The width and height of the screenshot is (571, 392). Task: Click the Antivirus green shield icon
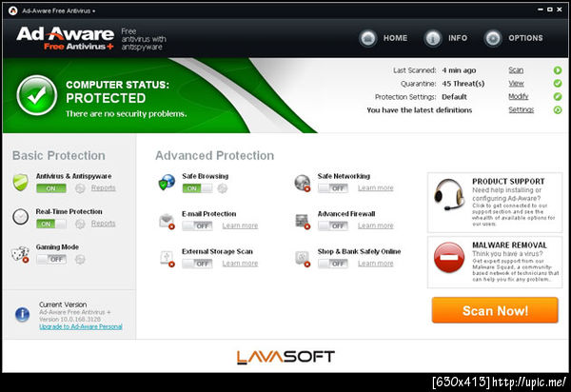tap(21, 183)
